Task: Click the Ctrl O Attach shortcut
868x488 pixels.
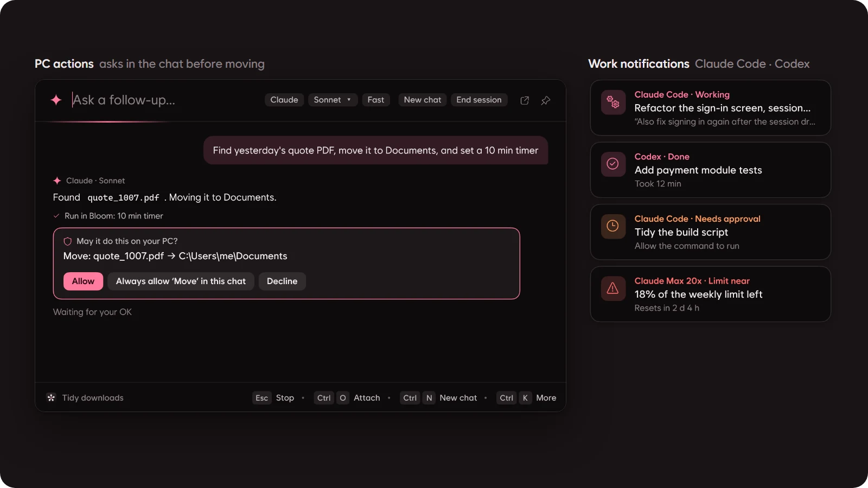Action: tap(347, 398)
